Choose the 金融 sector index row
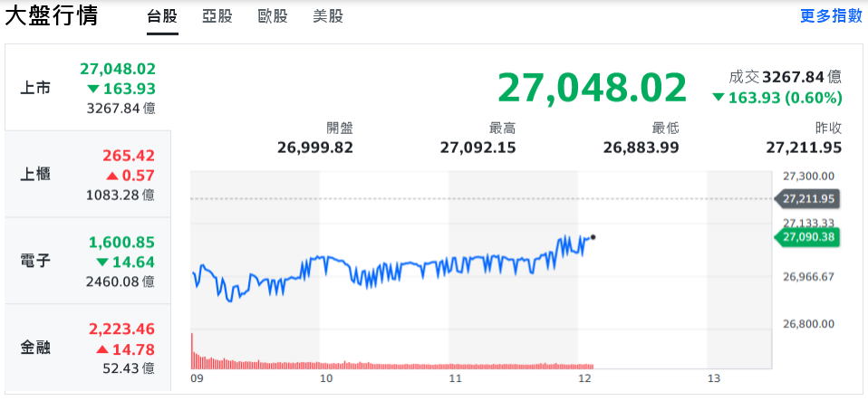Screen dimensions: 868x401 coord(86,347)
